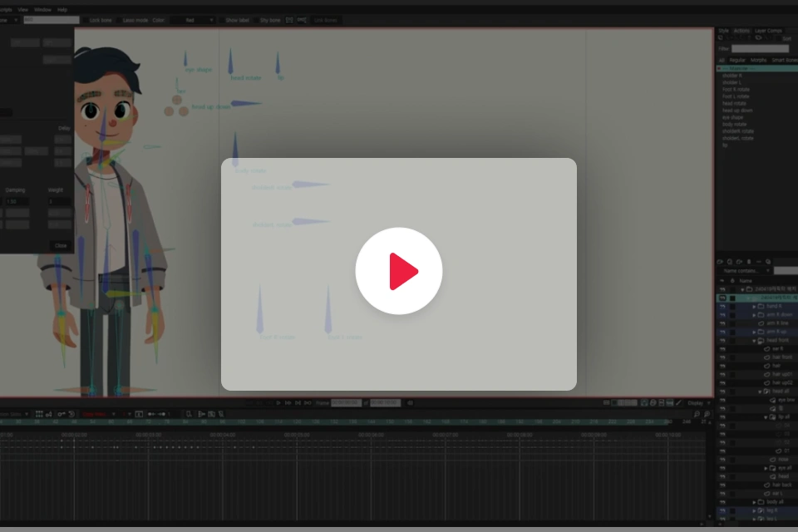
Task: Open the 'Name contains' layer filter dropdown
Action: 746,271
